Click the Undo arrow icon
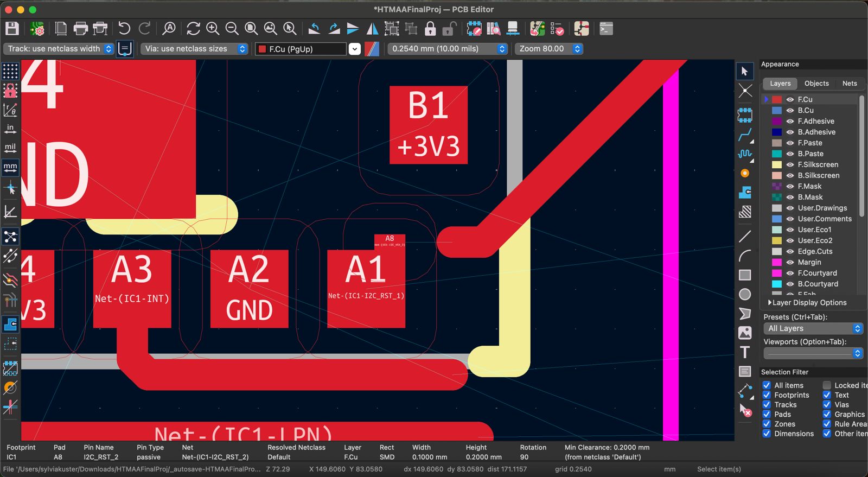The height and width of the screenshot is (477, 868). [x=124, y=29]
